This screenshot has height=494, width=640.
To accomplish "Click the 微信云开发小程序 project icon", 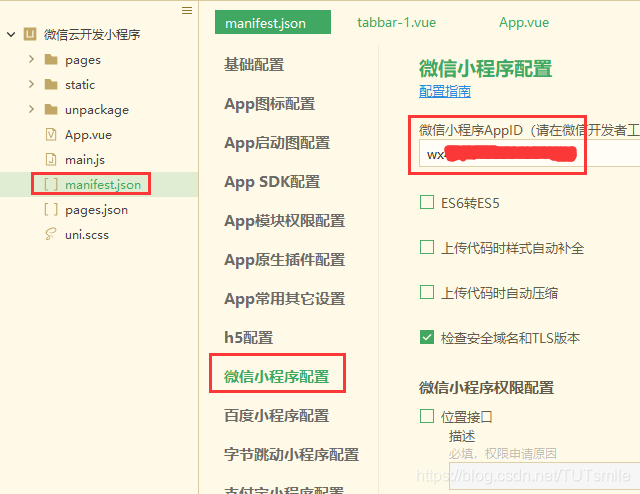I will [30, 34].
